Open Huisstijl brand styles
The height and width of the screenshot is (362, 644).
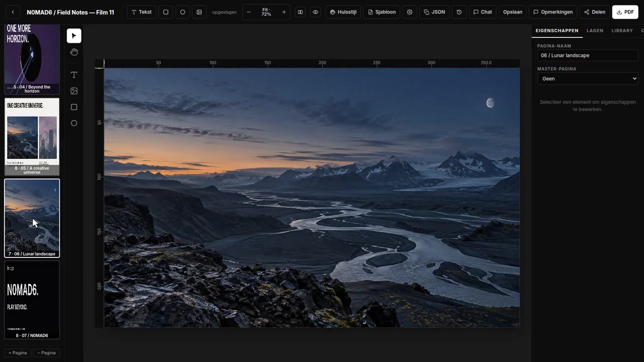click(343, 12)
